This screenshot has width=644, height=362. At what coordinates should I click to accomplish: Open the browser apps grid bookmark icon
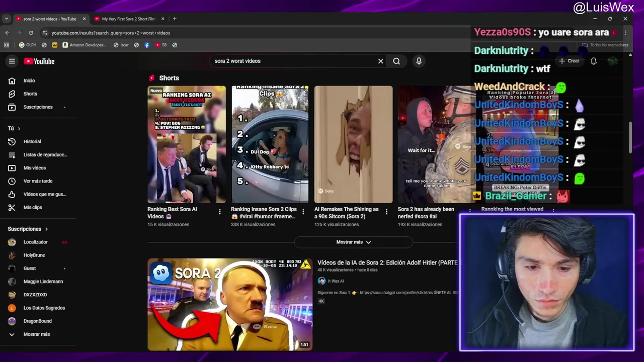coord(7,45)
